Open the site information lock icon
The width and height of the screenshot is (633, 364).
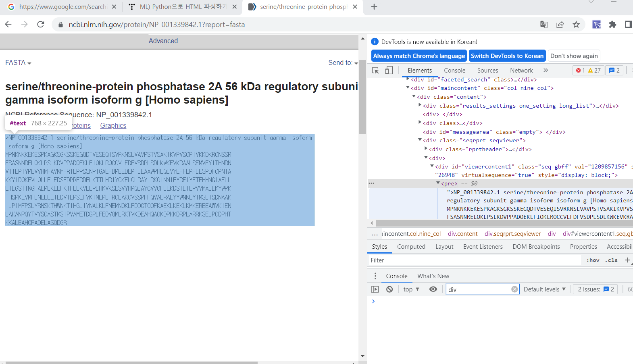coord(60,25)
